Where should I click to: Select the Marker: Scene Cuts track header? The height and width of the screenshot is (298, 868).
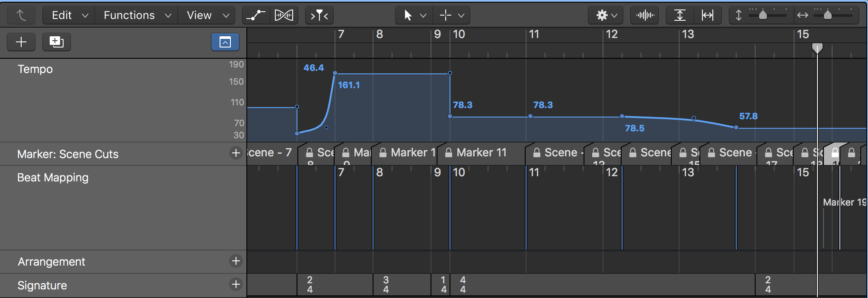(123, 154)
